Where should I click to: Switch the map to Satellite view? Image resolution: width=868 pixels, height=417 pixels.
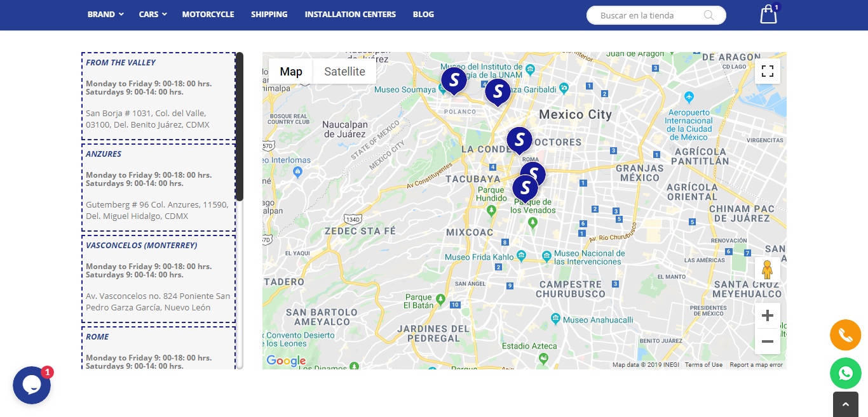[x=344, y=71]
